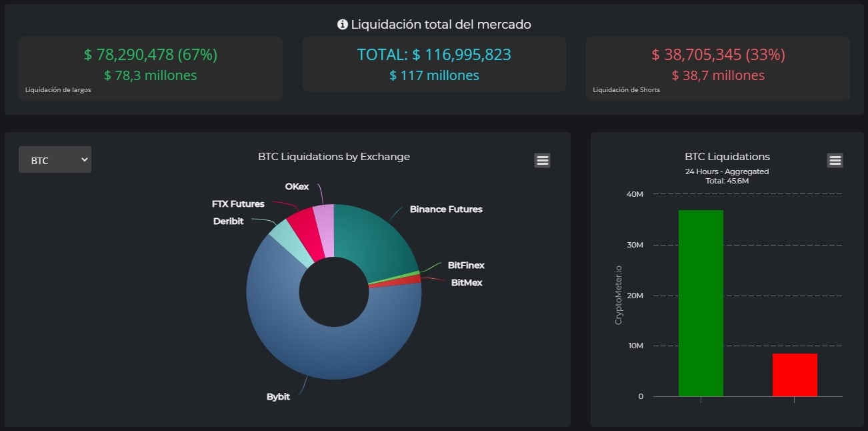Image resolution: width=868 pixels, height=431 pixels.
Task: Open the BTC Liquidations bar chart menu
Action: click(x=835, y=160)
